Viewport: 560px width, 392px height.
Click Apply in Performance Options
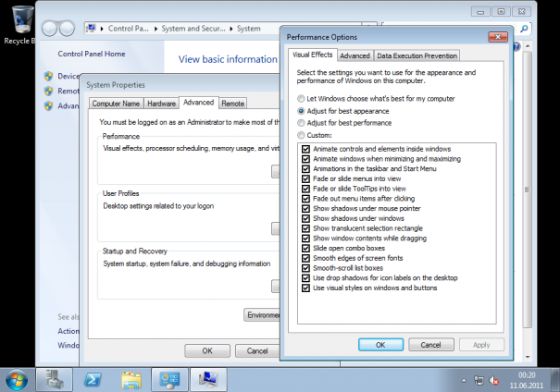pos(481,345)
